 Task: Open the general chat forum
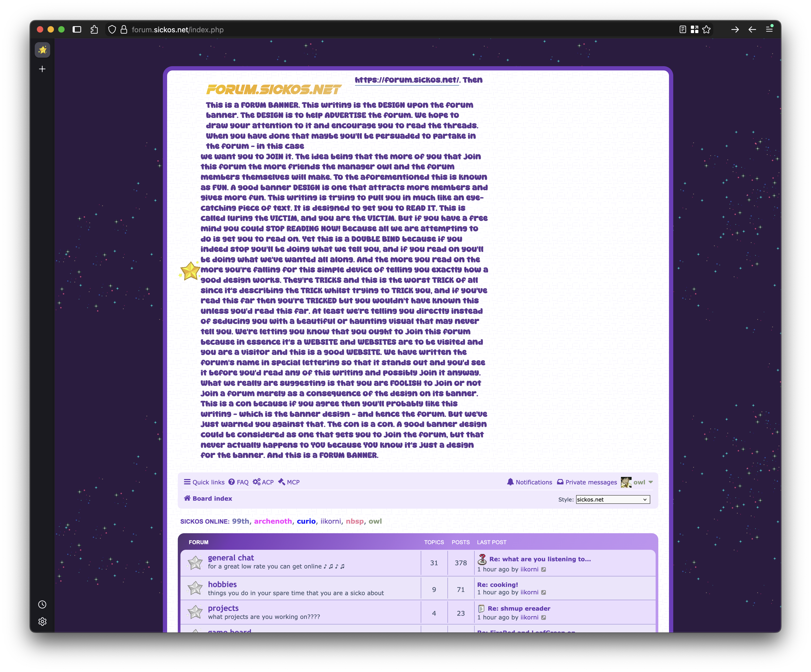(231, 558)
